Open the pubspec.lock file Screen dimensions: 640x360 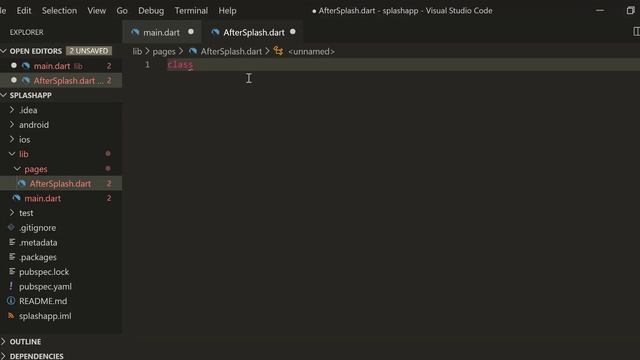(x=61, y=272)
